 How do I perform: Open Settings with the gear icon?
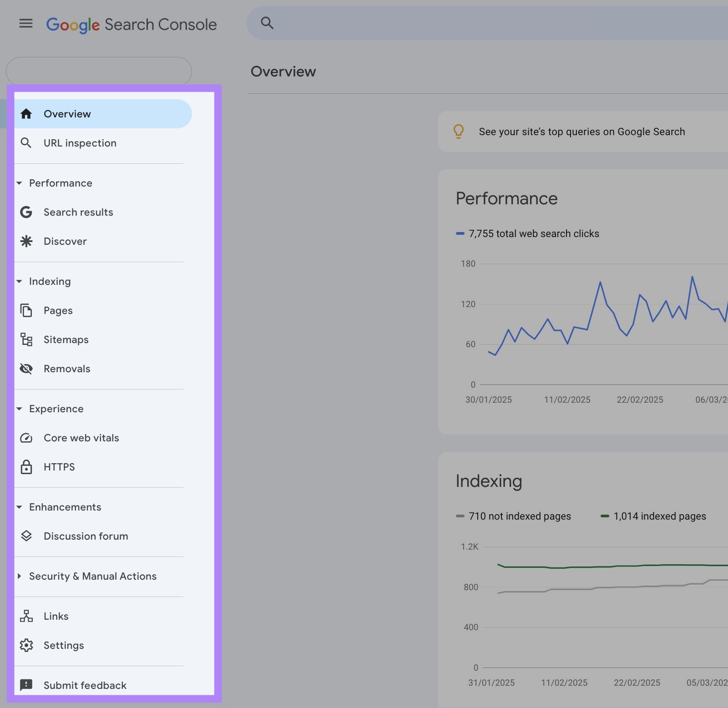[x=26, y=645]
